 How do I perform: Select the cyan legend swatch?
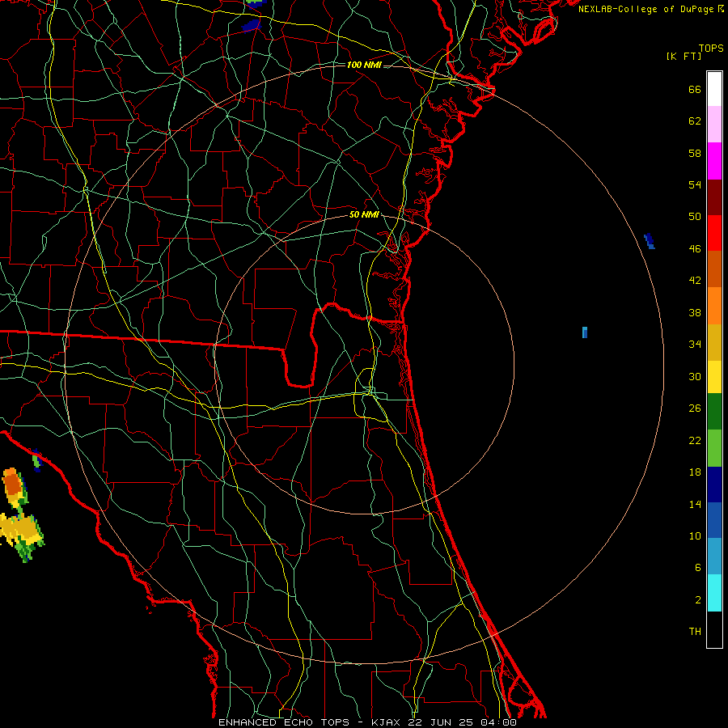point(714,593)
